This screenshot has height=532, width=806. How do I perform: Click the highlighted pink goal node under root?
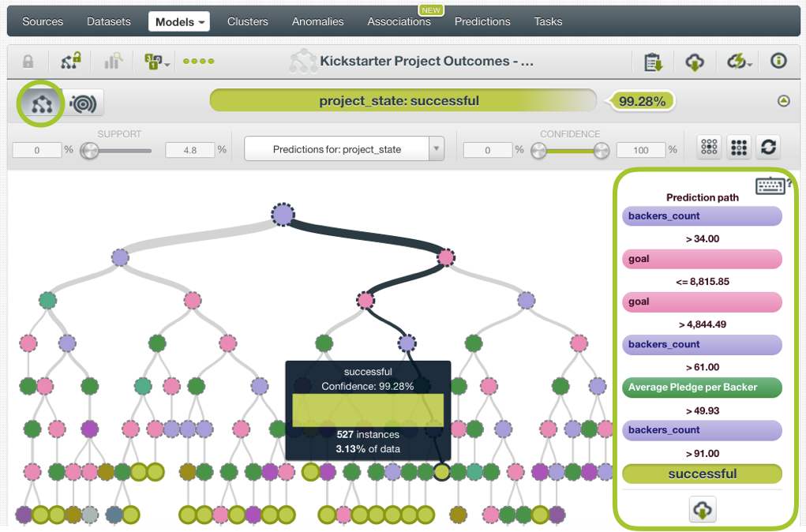[x=446, y=257]
